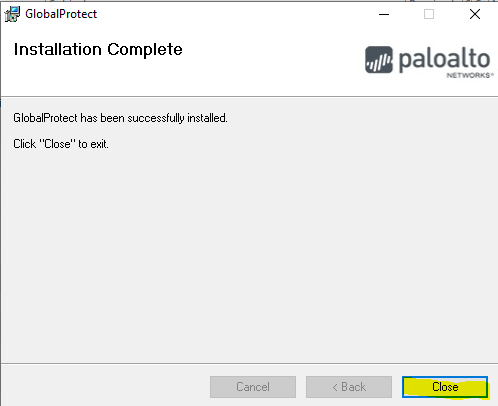Click empty title bar space before minimize button
498x406 pixels.
click(233, 14)
